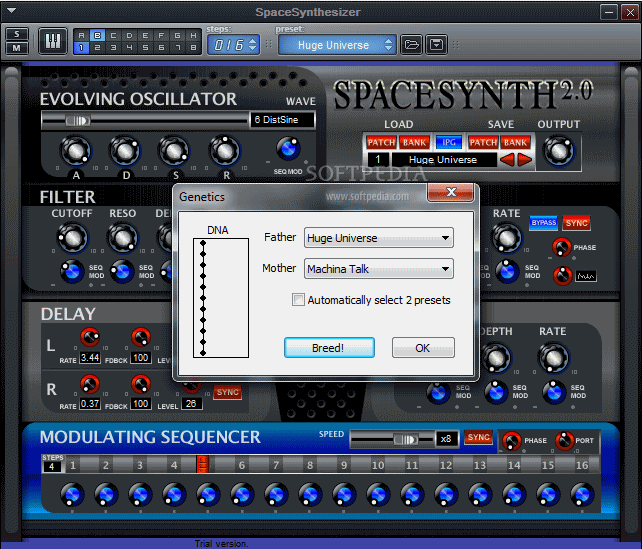Adjust the RESO SEQ MOD blue knob
Viewport: 642px width, 549px height.
(x=122, y=272)
